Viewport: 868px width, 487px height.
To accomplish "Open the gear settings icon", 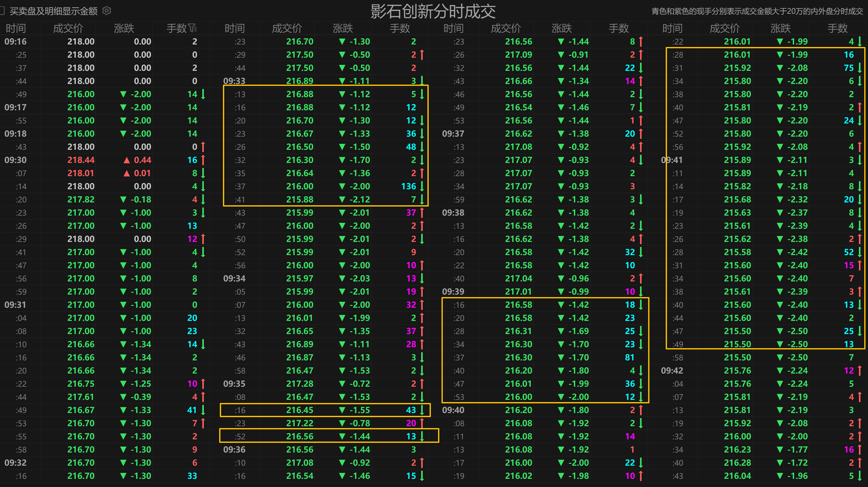I will click(x=107, y=11).
